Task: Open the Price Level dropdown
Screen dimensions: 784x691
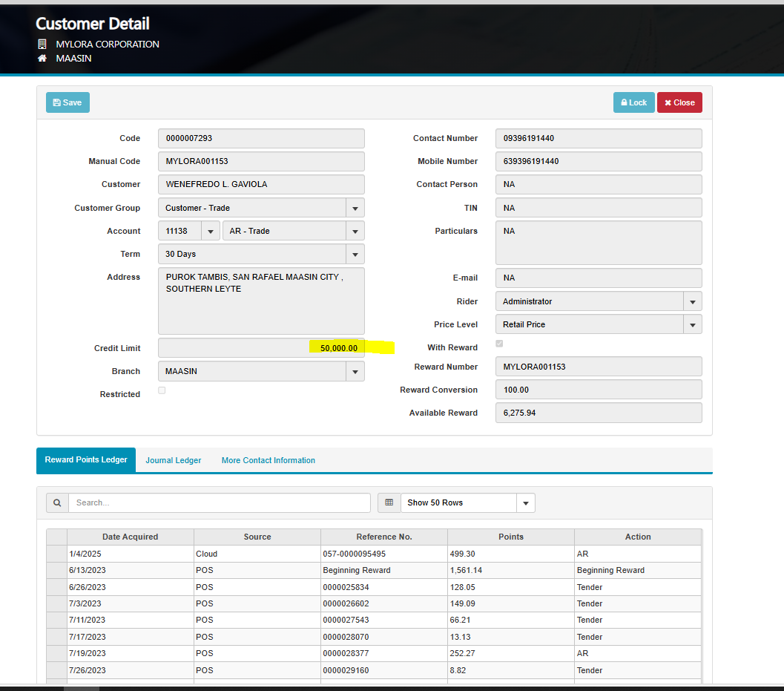Action: click(x=692, y=324)
